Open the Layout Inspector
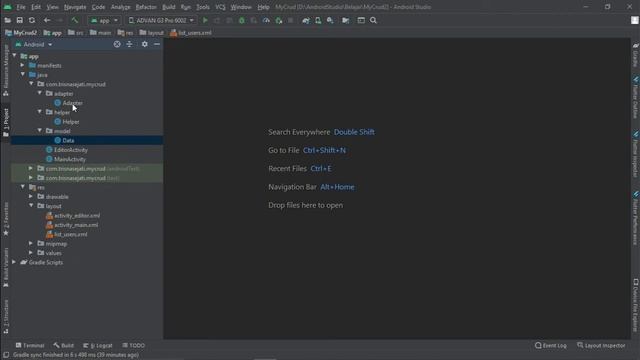 [601, 345]
